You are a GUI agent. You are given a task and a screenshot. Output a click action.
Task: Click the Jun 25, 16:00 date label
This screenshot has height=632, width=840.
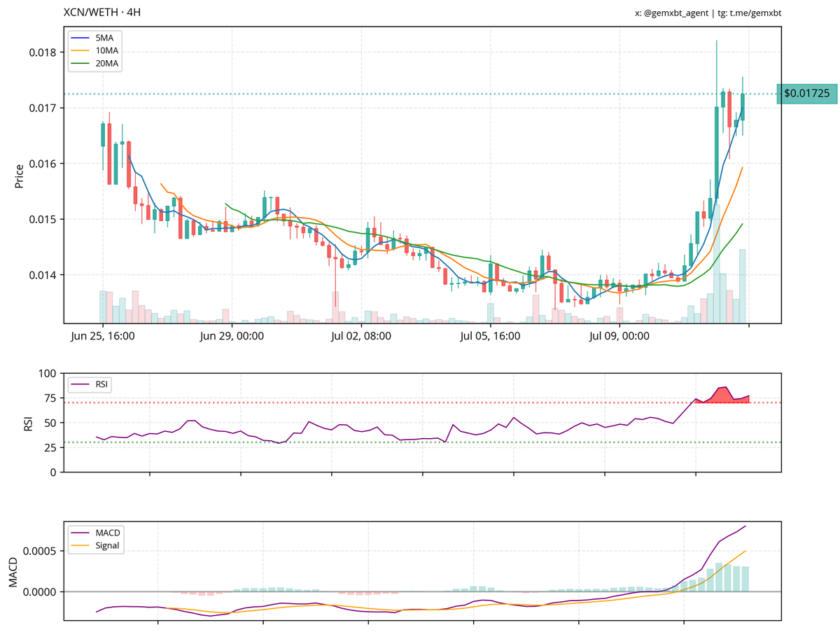tap(103, 336)
